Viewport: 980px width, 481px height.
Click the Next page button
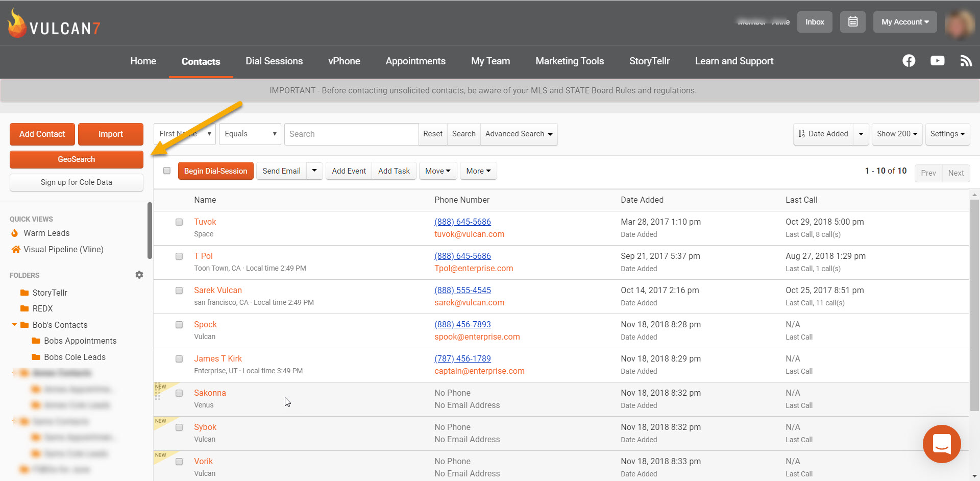point(956,173)
